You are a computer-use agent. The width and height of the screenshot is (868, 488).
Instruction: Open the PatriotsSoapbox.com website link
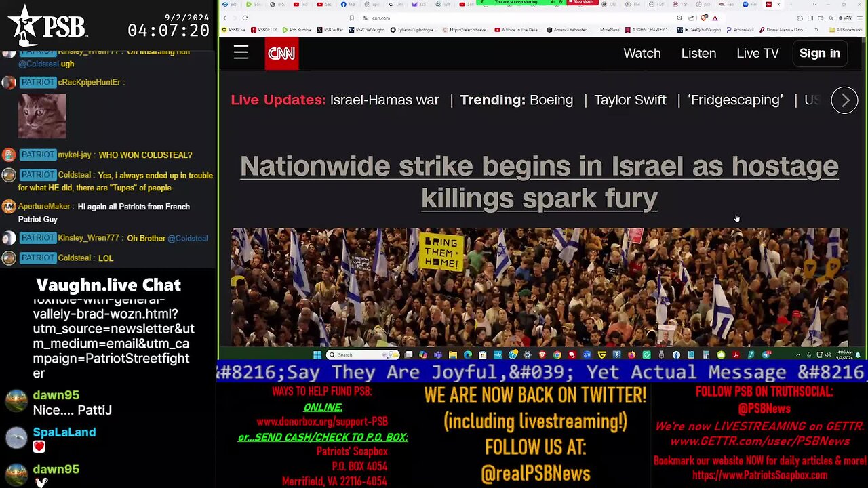(x=759, y=475)
